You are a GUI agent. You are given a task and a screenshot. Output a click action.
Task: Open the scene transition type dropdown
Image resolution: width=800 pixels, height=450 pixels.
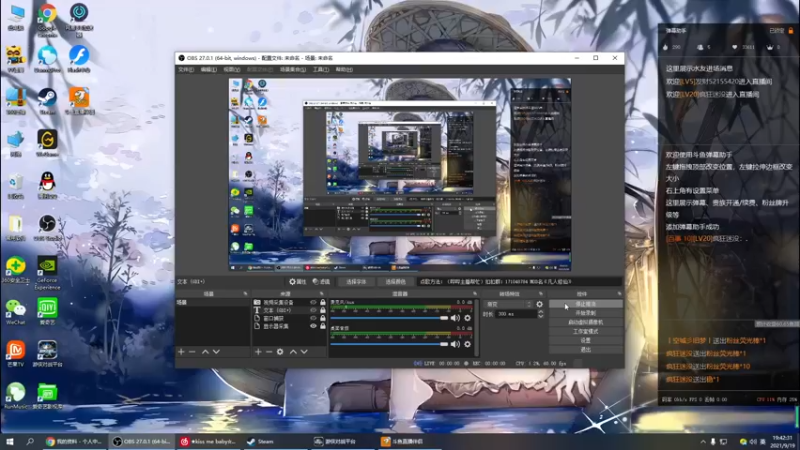pos(508,304)
